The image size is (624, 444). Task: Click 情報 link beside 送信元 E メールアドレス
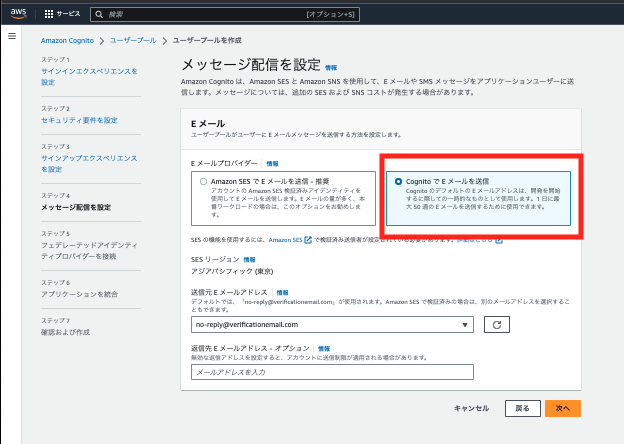point(282,293)
